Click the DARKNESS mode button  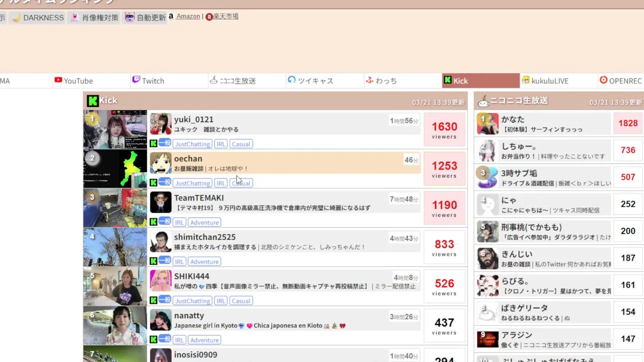(38, 18)
